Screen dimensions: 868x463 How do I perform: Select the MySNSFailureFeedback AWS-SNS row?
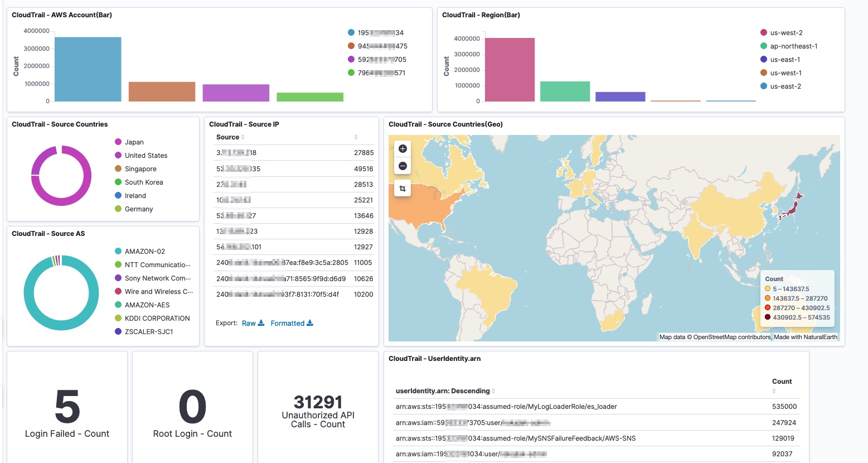[x=596, y=438]
